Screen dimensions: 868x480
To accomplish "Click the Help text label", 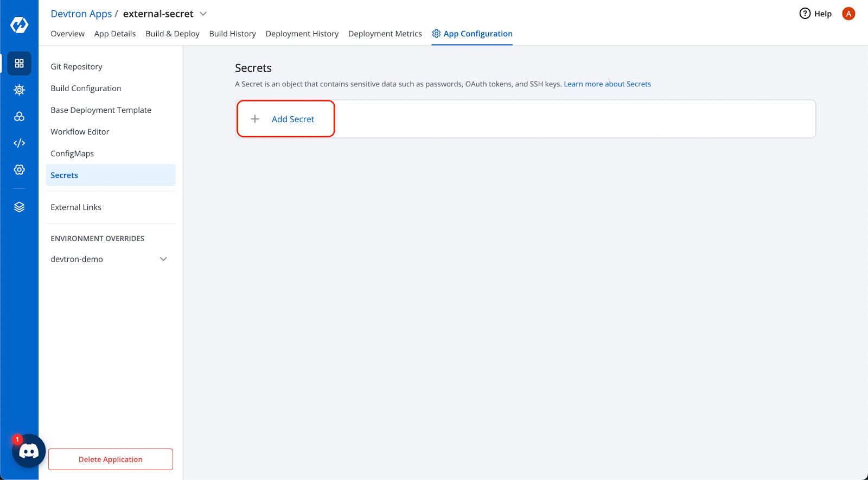I will point(823,14).
